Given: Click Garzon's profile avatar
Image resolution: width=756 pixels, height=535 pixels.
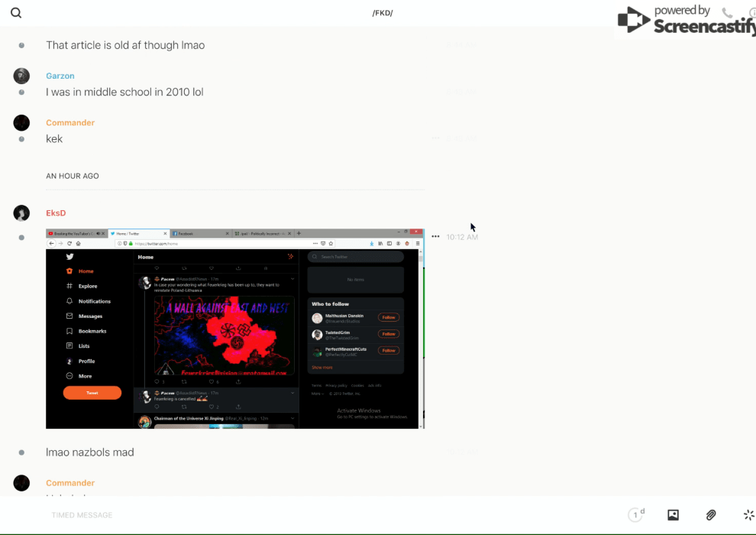Looking at the screenshot, I should click(x=21, y=76).
